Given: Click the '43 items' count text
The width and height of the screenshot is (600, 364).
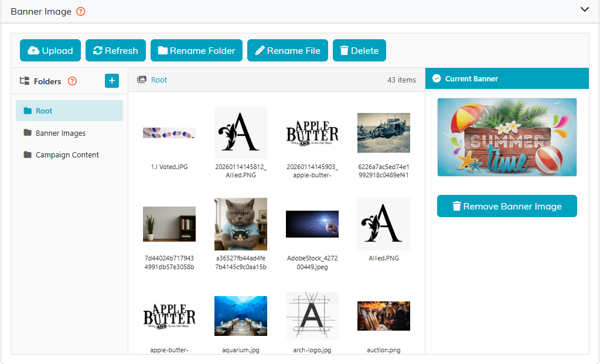Looking at the screenshot, I should pyautogui.click(x=401, y=80).
